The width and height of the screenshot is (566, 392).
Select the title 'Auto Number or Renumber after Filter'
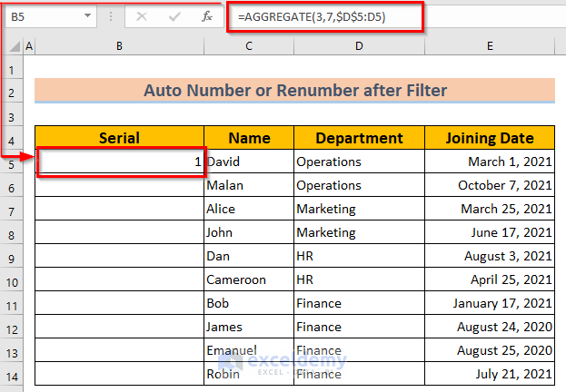[294, 91]
